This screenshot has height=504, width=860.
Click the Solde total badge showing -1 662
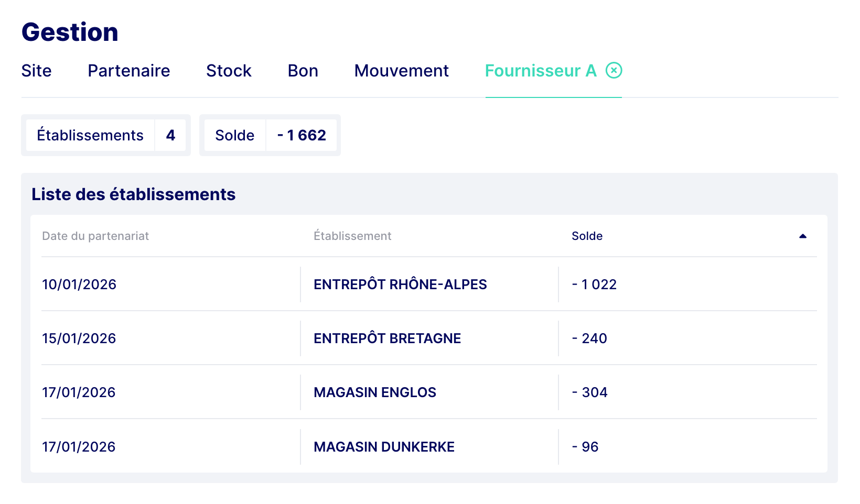click(x=270, y=135)
